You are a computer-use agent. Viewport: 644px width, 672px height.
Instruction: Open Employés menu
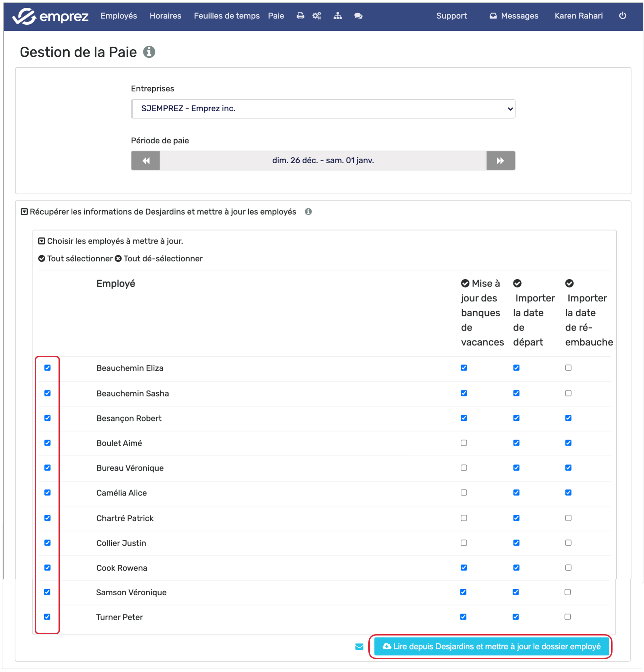(x=119, y=16)
